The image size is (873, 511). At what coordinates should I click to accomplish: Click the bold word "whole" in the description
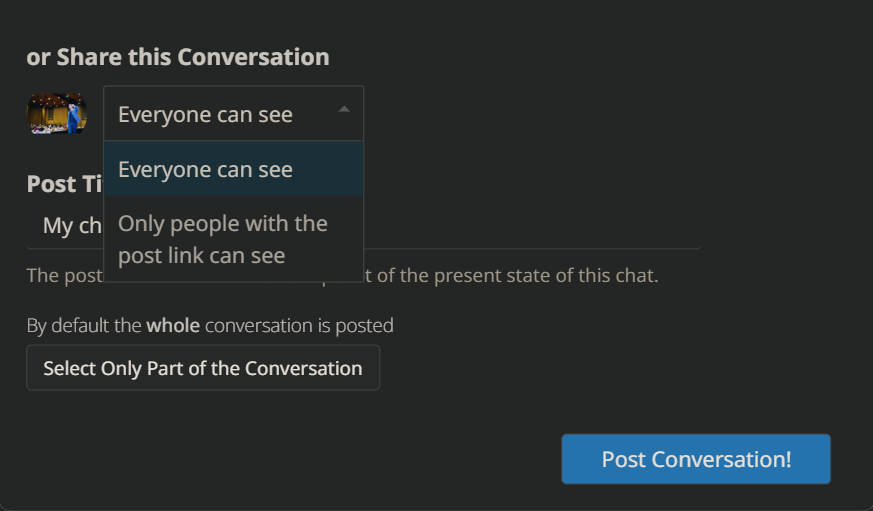coord(173,325)
